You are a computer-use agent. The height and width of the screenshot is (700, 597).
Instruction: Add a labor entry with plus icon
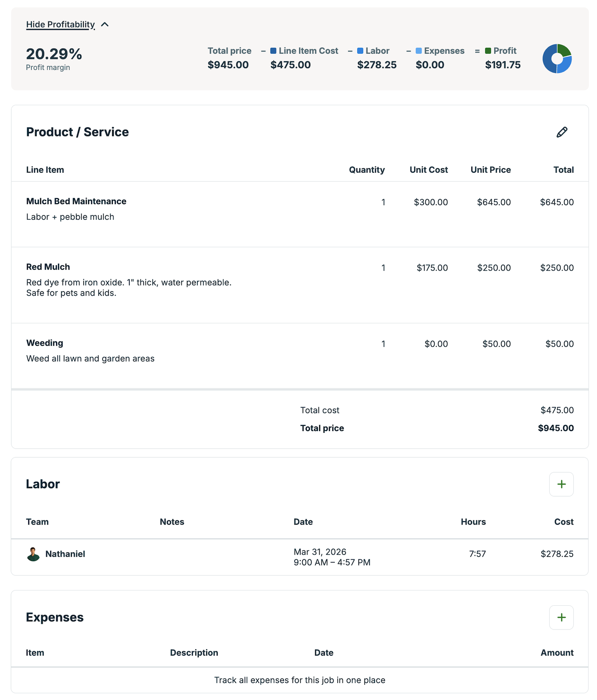561,484
